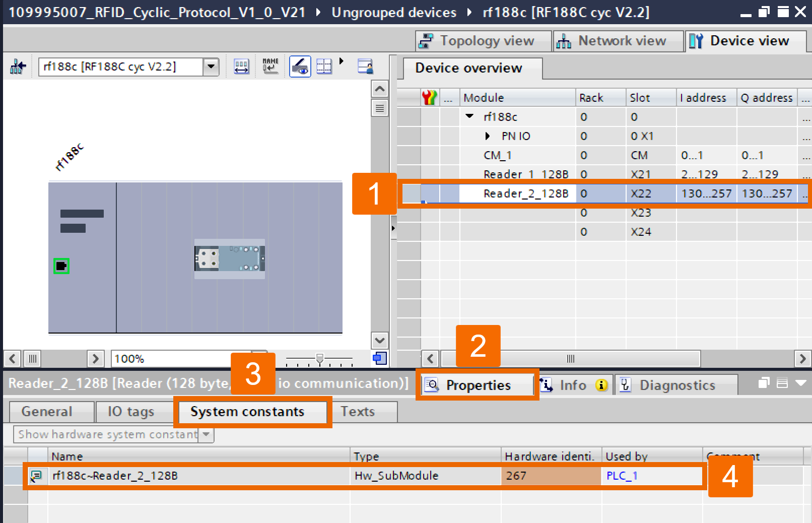Toggle the show address labels icon
This screenshot has height=523, width=812.
click(300, 67)
